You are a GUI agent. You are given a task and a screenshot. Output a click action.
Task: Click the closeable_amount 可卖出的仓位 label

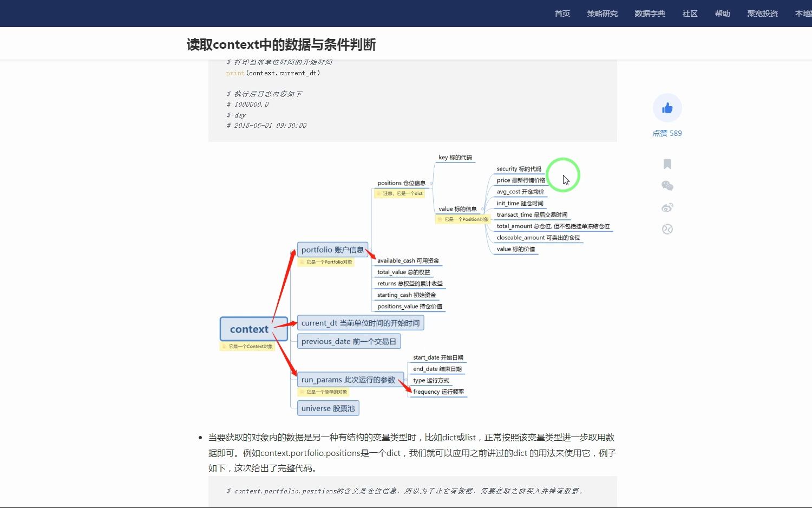click(x=538, y=237)
